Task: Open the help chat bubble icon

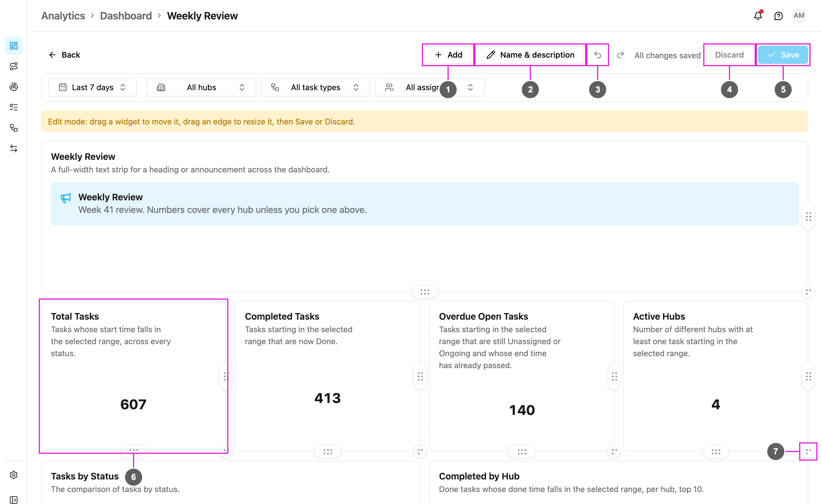Action: (778, 16)
